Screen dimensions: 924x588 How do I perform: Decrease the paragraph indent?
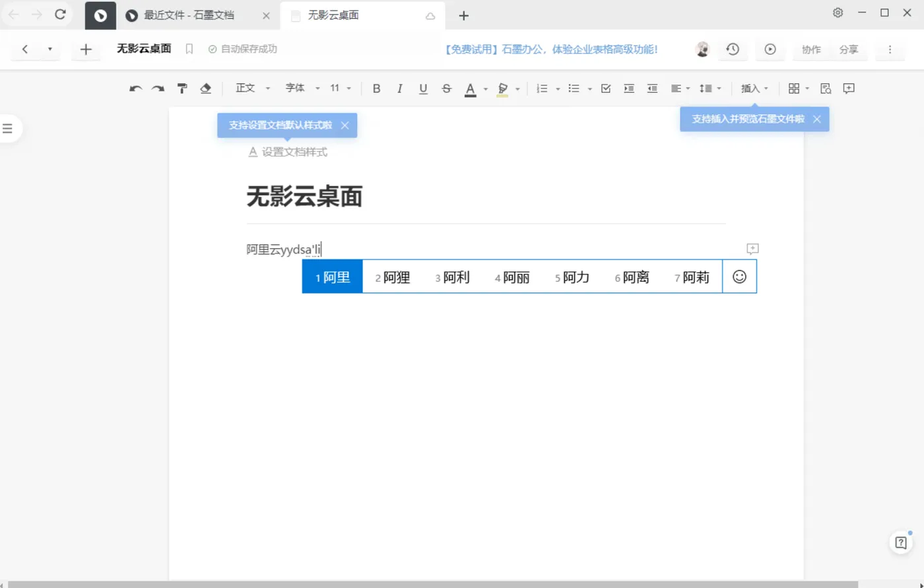pyautogui.click(x=652, y=88)
